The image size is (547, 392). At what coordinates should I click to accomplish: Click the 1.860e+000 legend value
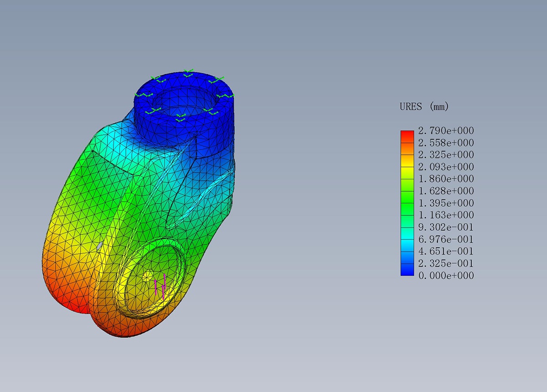click(x=446, y=179)
